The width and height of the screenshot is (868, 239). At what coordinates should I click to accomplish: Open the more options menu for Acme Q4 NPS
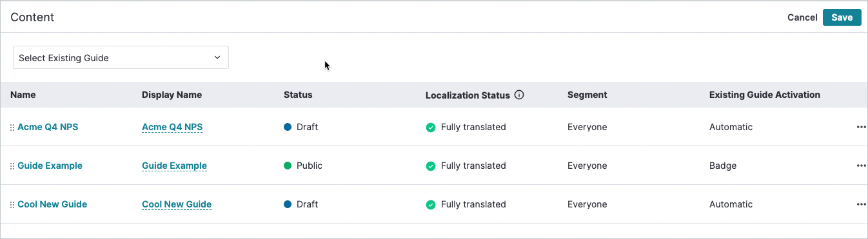click(861, 127)
